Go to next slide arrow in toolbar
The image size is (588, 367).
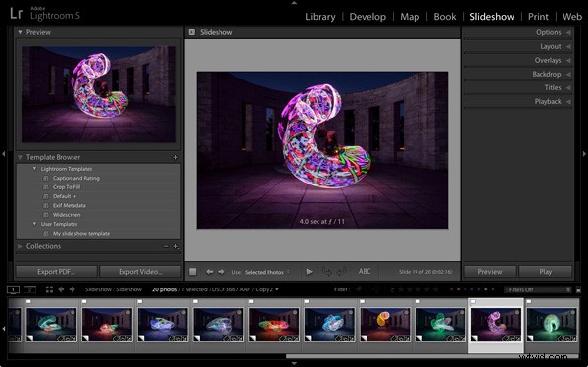pyautogui.click(x=221, y=271)
